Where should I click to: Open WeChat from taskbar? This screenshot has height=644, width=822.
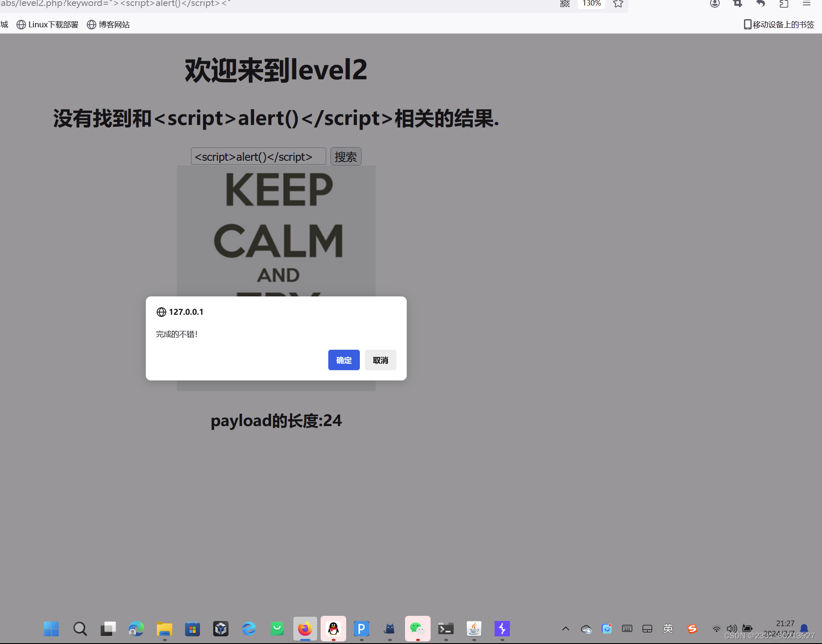[x=417, y=629]
